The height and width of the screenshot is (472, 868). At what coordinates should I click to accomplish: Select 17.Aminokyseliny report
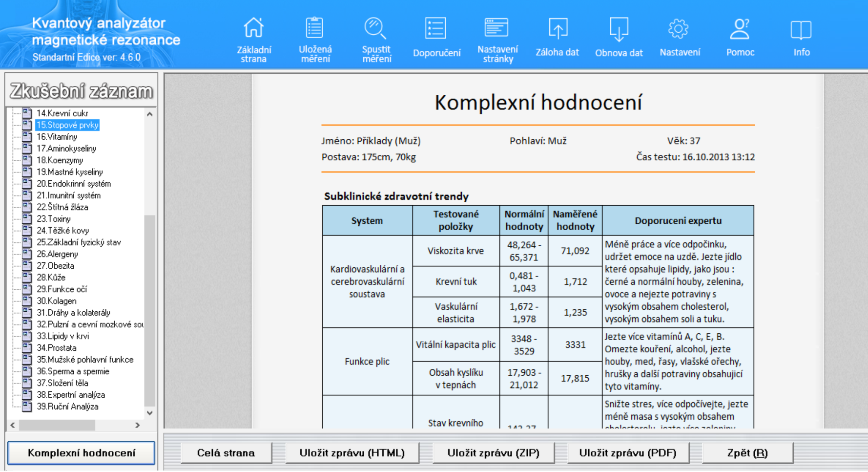point(66,149)
